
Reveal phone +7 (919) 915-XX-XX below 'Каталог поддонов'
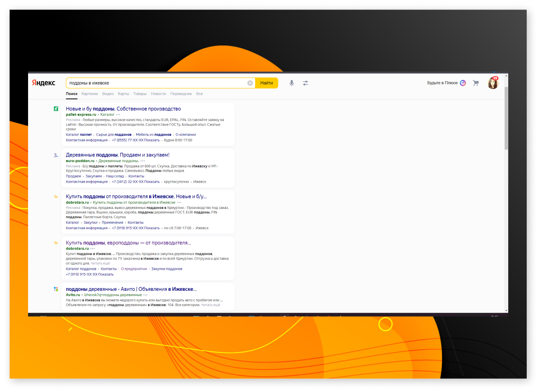90,275
